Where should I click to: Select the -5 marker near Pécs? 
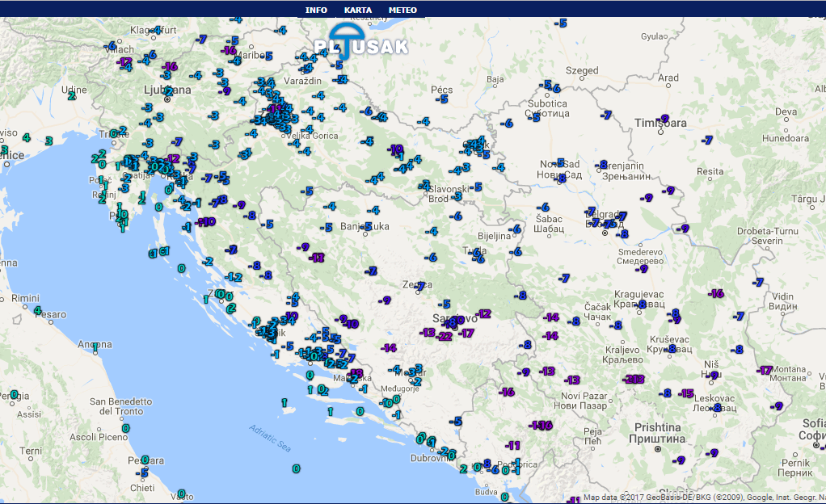[442, 99]
